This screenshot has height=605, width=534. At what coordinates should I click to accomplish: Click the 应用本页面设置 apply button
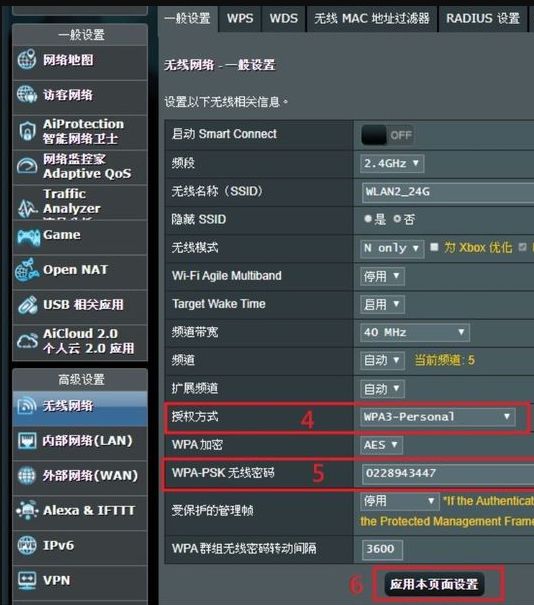pyautogui.click(x=434, y=584)
